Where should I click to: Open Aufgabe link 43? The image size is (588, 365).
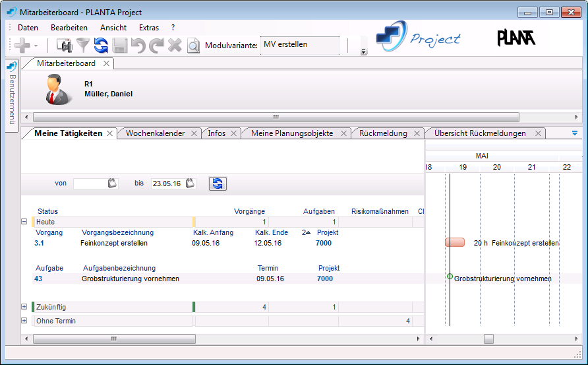click(x=38, y=279)
